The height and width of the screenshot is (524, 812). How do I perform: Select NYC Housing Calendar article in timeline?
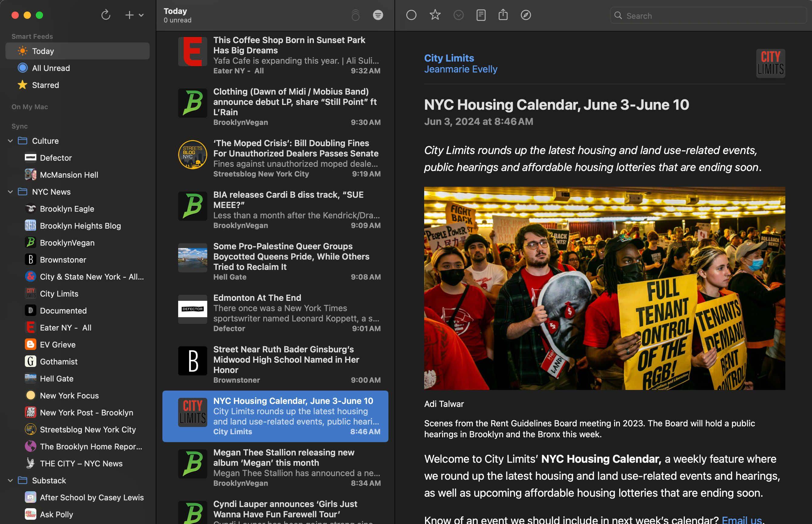[x=275, y=416]
